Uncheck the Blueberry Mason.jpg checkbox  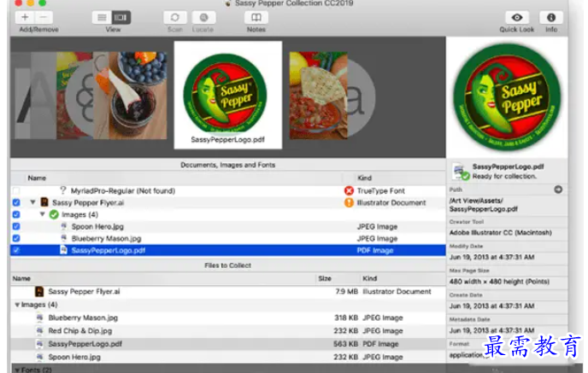coord(16,238)
